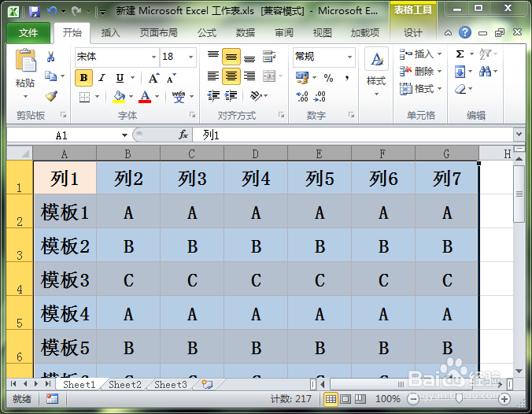
Task: Click the Decrease Font Size icon
Action: coord(172,79)
